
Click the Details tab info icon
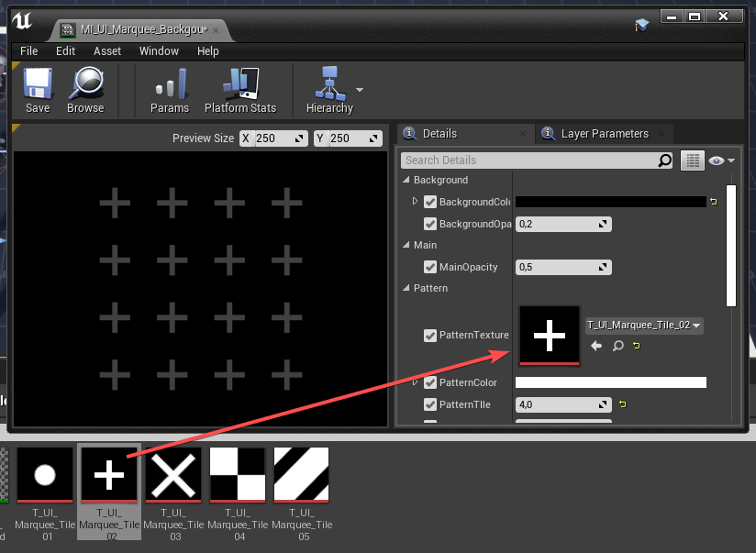pos(410,133)
